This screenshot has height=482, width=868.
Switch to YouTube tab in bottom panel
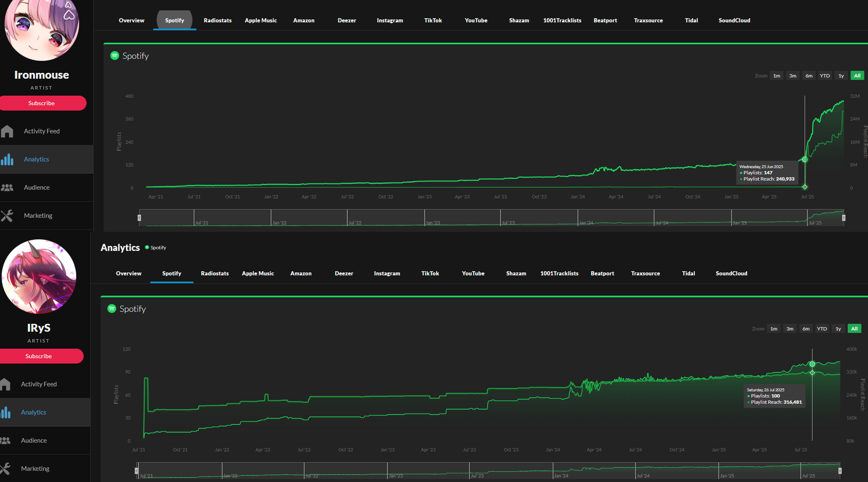click(473, 273)
